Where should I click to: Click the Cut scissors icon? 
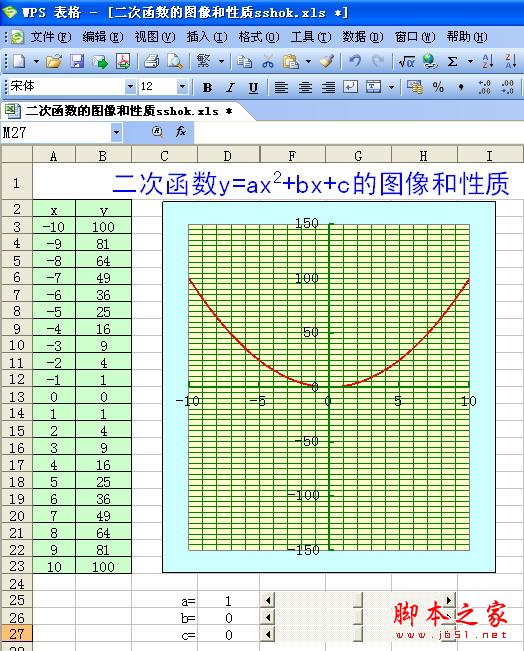pos(268,62)
